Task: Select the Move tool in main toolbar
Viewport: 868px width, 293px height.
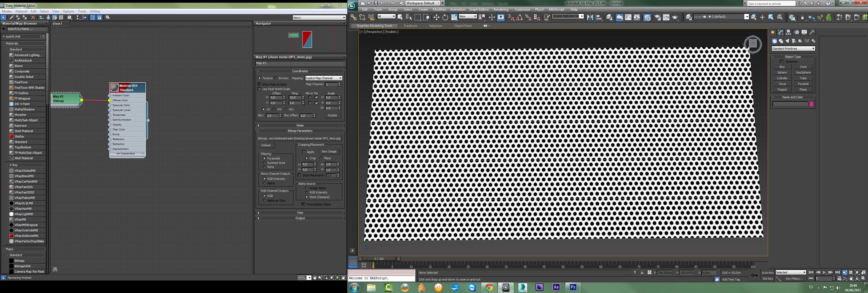Action: click(436, 17)
